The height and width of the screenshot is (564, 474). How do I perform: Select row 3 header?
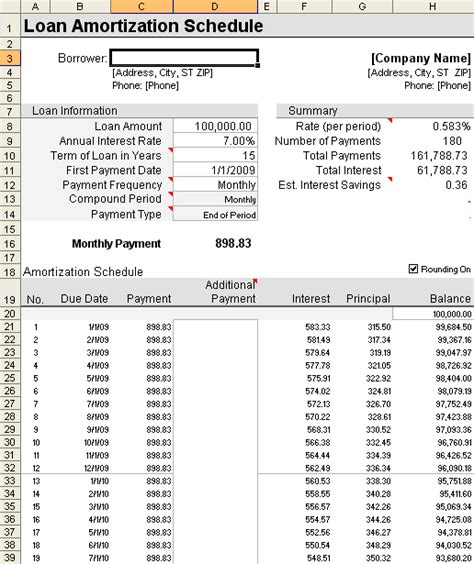tap(10, 58)
